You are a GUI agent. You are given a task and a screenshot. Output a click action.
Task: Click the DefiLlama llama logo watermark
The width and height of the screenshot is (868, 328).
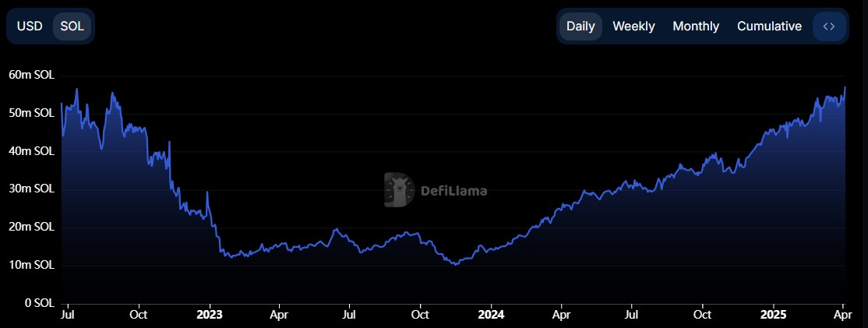tap(399, 190)
